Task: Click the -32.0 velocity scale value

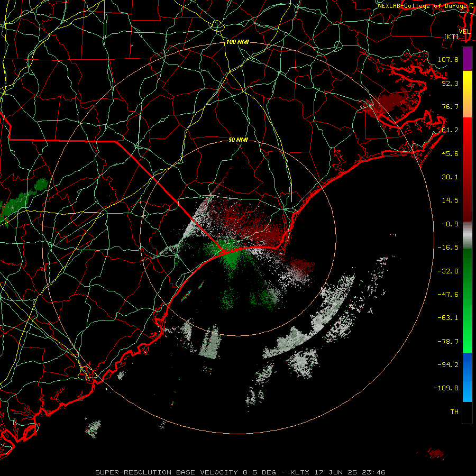Action: point(448,271)
